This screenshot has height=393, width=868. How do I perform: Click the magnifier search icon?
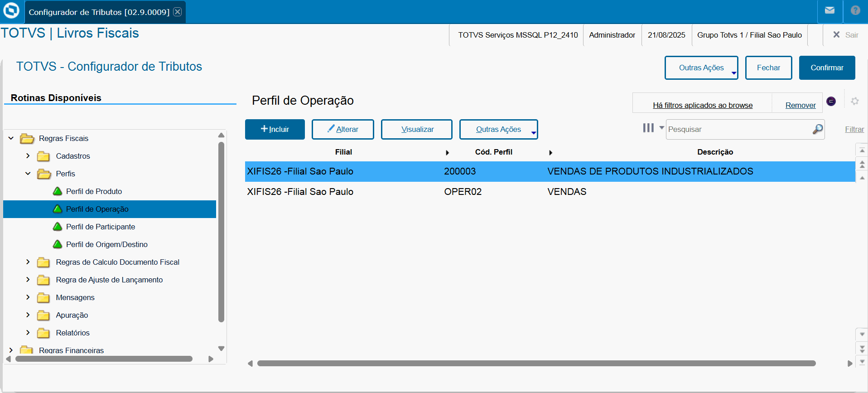pos(818,129)
